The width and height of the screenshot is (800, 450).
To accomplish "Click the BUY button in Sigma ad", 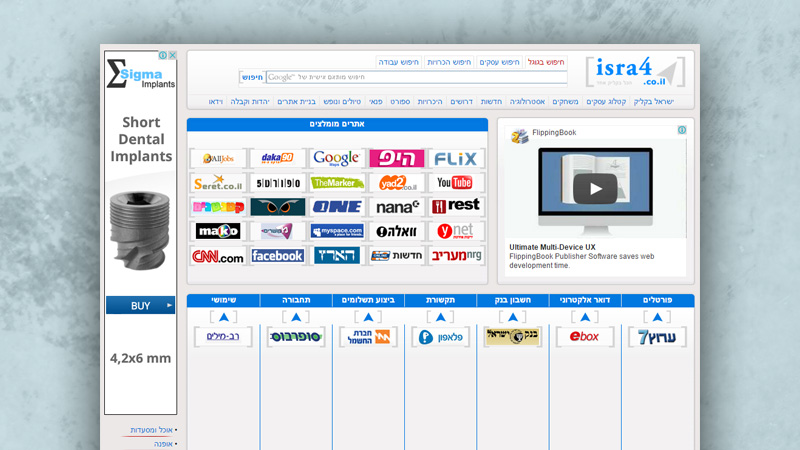I will [x=140, y=306].
